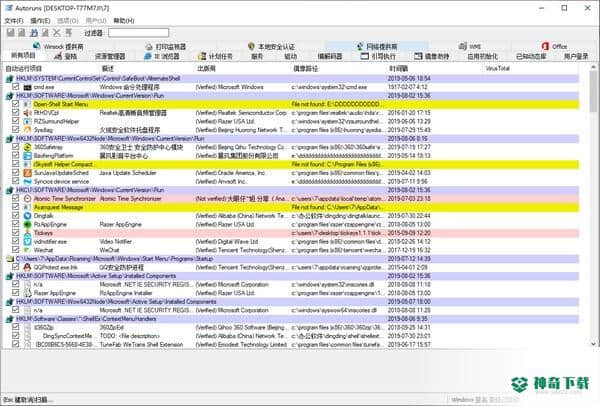Viewport: 600px width, 406px height.
Task: Click the vertical scrollbar thumb
Action: 593,91
